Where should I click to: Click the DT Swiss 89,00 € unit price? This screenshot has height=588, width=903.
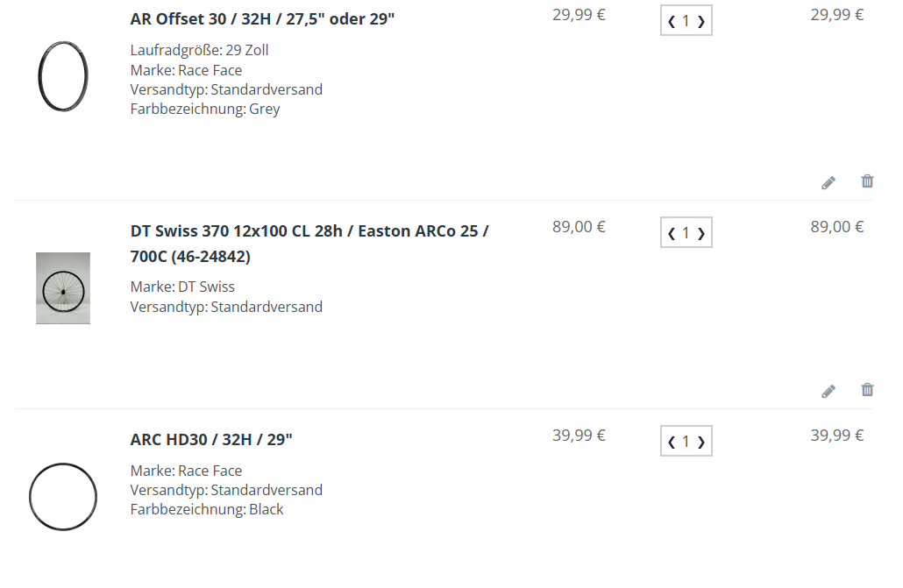point(579,227)
